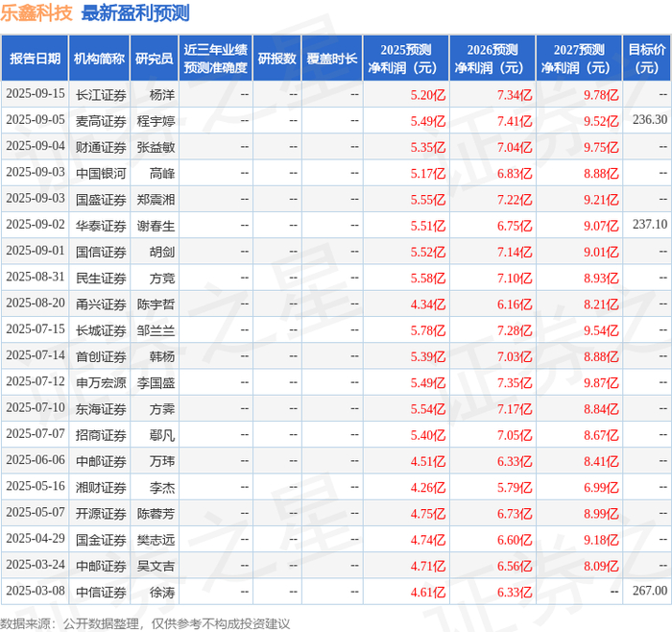The height and width of the screenshot is (632, 672).
Task: Select the 麦高证券 institution cell
Action: [101, 121]
